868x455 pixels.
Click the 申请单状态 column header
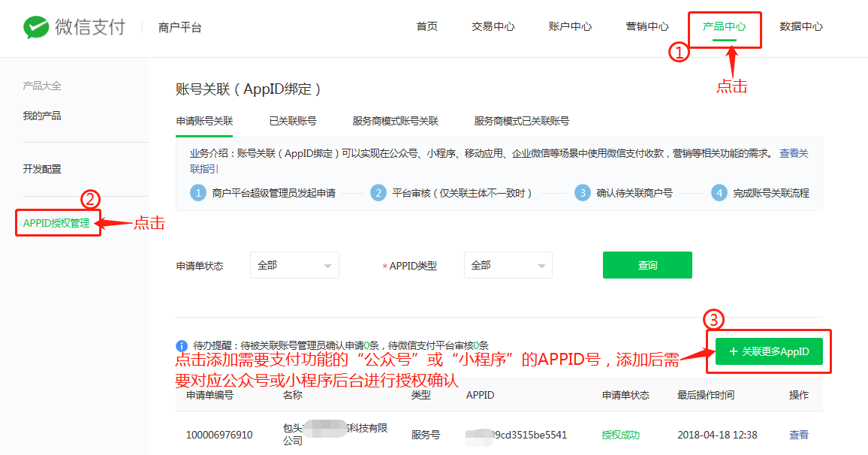tap(625, 395)
